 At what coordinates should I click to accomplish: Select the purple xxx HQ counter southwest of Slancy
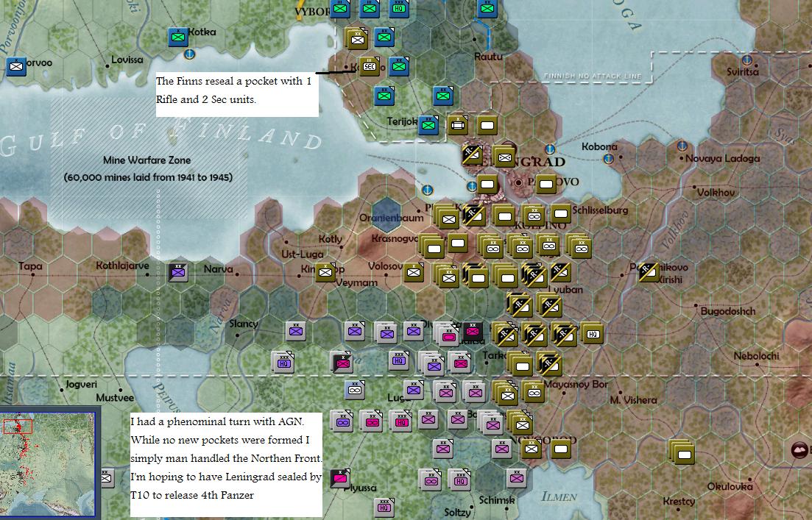[283, 362]
